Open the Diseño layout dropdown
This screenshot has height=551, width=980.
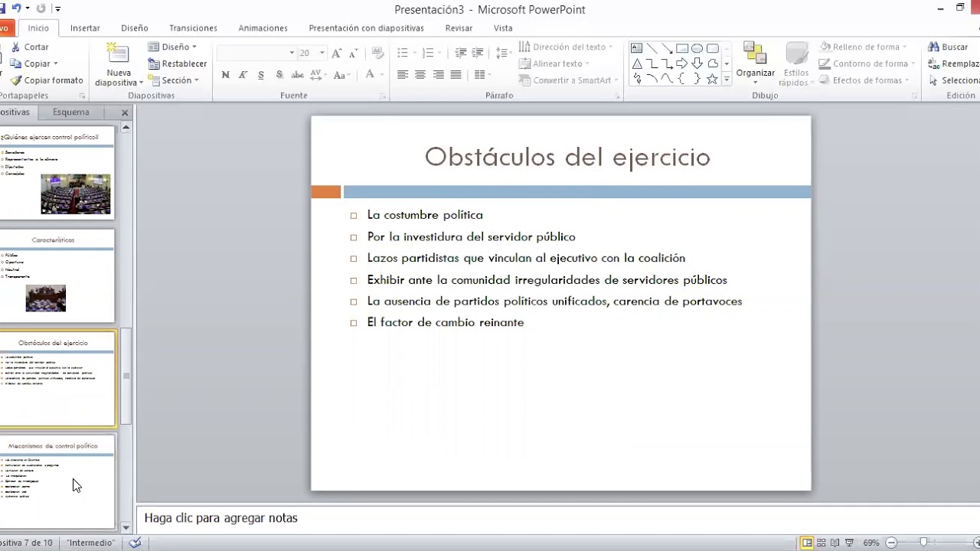[x=173, y=47]
